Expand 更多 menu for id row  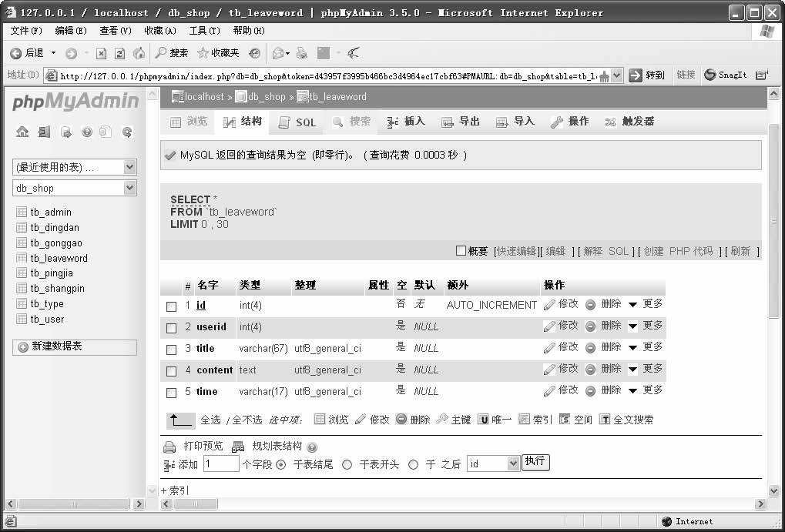646,304
